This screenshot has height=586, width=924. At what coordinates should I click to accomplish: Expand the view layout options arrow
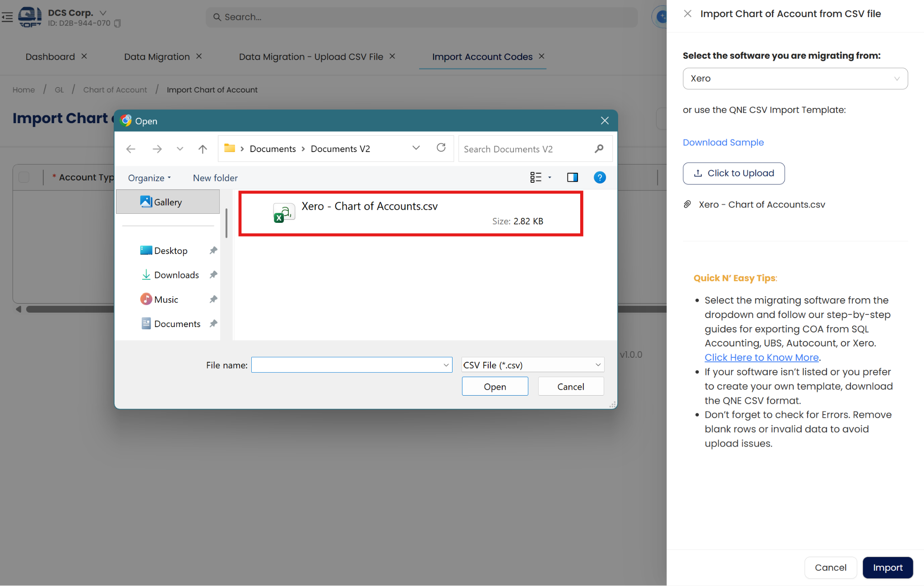coord(550,177)
